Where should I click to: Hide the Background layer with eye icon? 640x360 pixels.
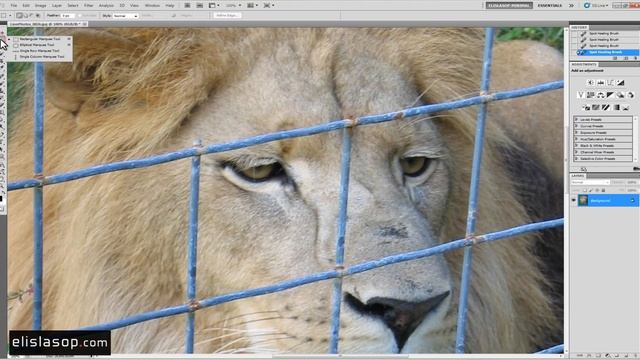coord(574,200)
